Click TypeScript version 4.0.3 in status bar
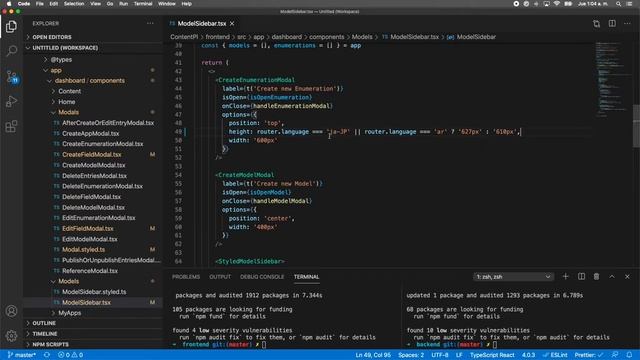The width and height of the screenshot is (640, 360). (x=528, y=355)
